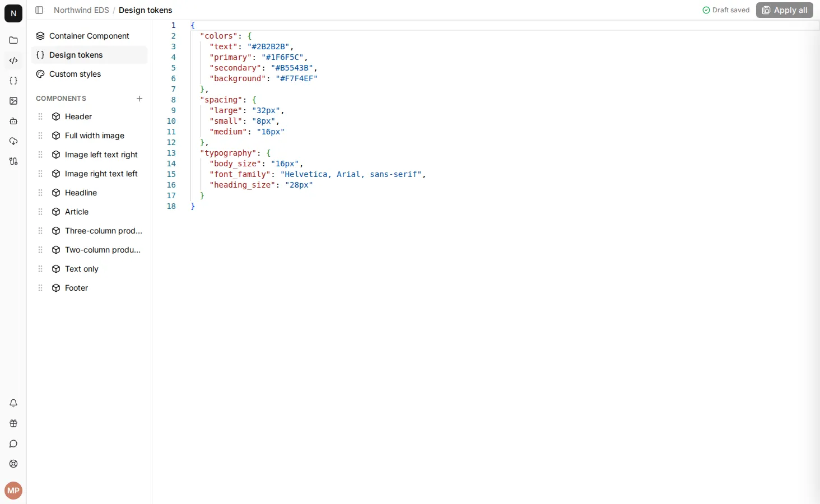This screenshot has width=820, height=504.
Task: Open the image gallery rail icon
Action: pos(13,101)
